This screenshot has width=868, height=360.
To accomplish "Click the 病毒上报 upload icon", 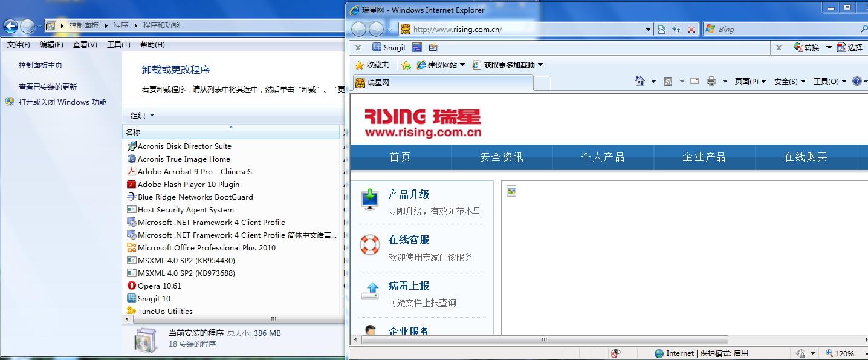I will [x=370, y=290].
